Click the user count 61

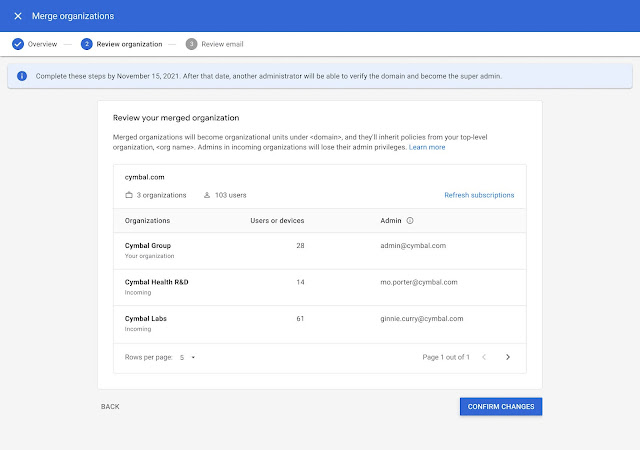pyautogui.click(x=300, y=319)
